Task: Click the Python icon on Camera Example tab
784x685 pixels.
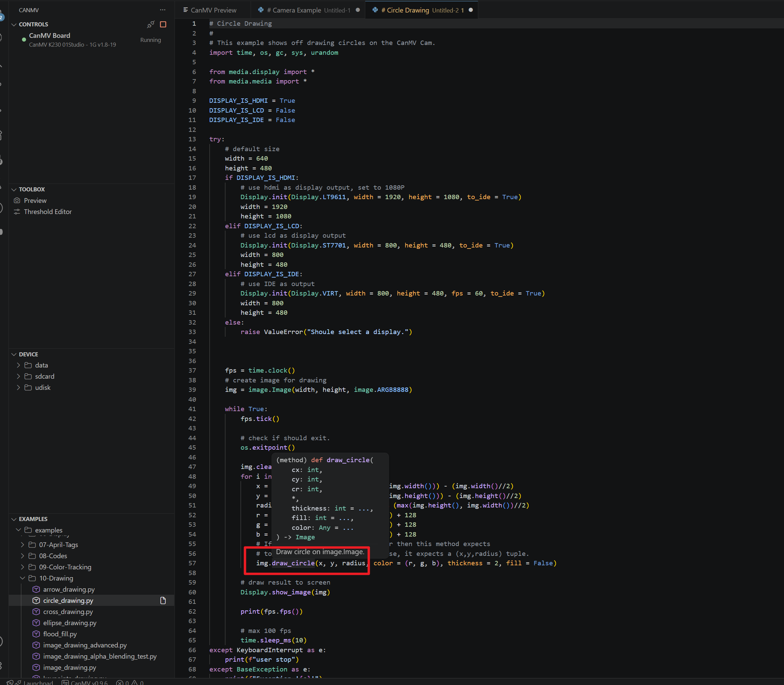Action: coord(261,10)
